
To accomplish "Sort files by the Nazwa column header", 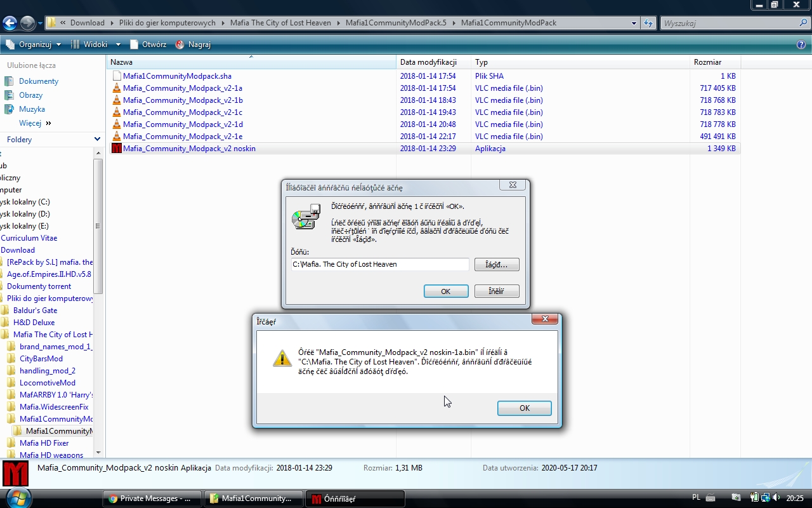I will click(x=251, y=62).
